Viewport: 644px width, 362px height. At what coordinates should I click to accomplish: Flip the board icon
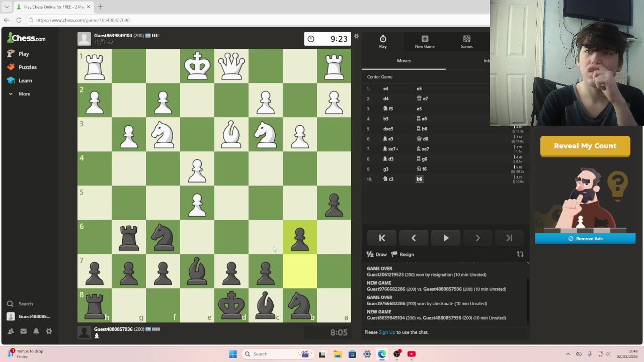tap(520, 254)
